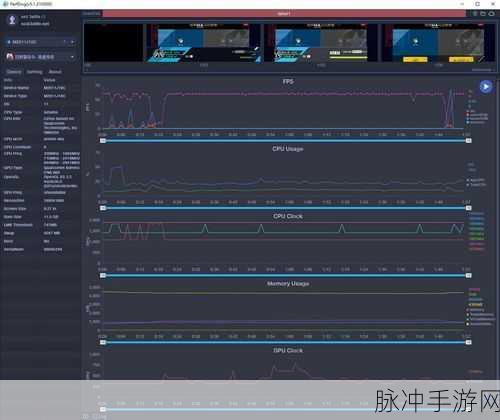Image resolution: width=500 pixels, height=420 pixels.
Task: Click the PerfDog app icon in title bar
Action: coord(5,4)
